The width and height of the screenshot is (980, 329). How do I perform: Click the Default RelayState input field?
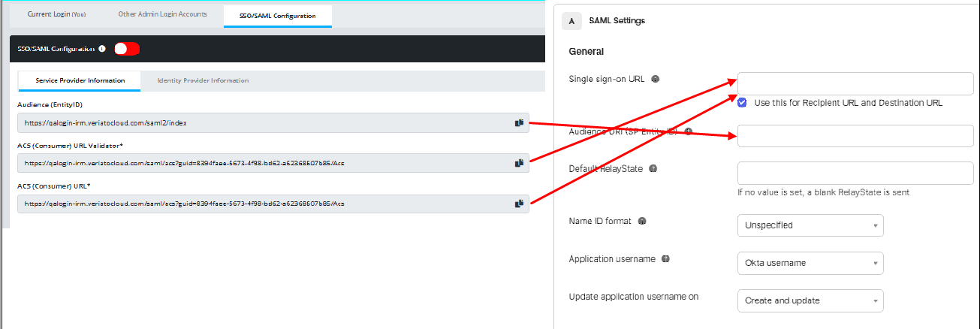pyautogui.click(x=855, y=173)
